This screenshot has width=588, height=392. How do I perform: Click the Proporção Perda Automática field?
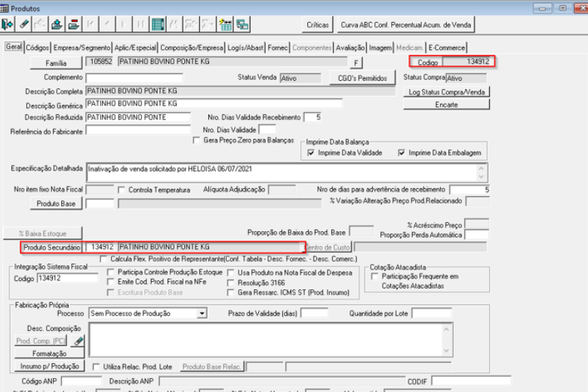click(476, 235)
